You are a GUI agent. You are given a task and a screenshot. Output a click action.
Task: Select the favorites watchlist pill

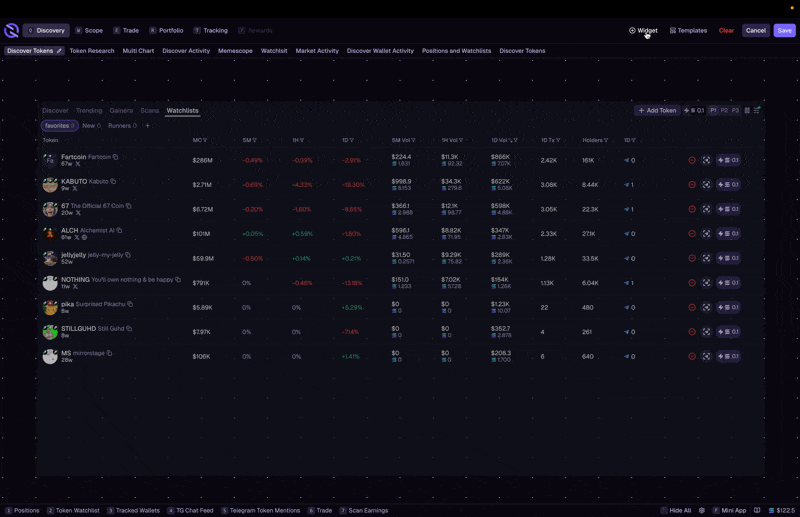(60, 126)
